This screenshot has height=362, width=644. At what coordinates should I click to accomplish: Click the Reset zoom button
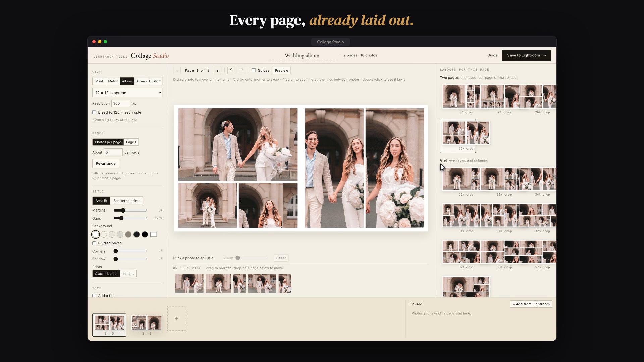point(281,258)
